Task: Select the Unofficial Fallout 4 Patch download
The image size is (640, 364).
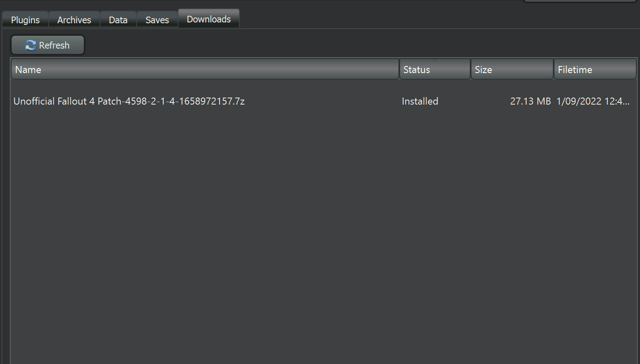Action: pyautogui.click(x=129, y=101)
